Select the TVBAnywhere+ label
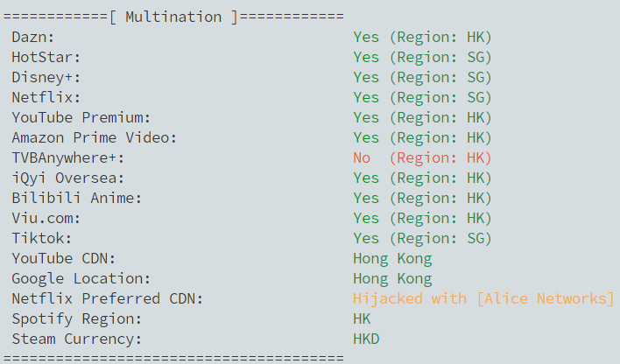 pos(68,158)
